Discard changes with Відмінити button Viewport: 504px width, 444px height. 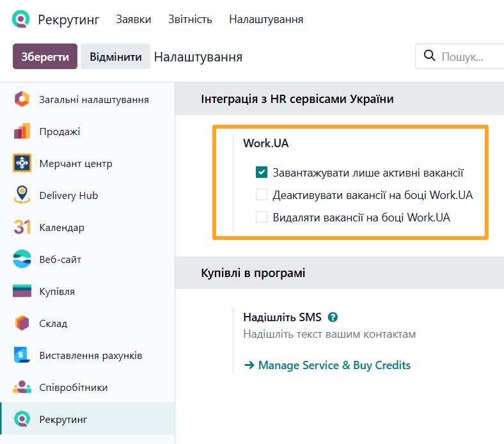[115, 56]
